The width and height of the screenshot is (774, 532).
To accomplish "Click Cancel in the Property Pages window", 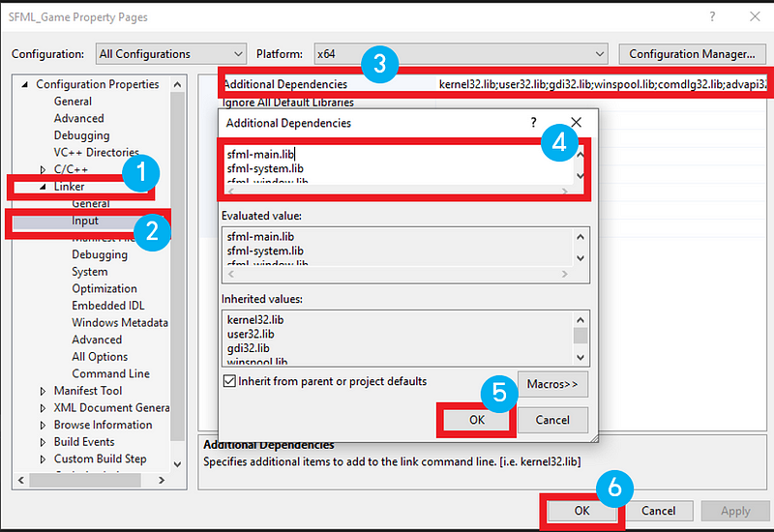I will [658, 511].
